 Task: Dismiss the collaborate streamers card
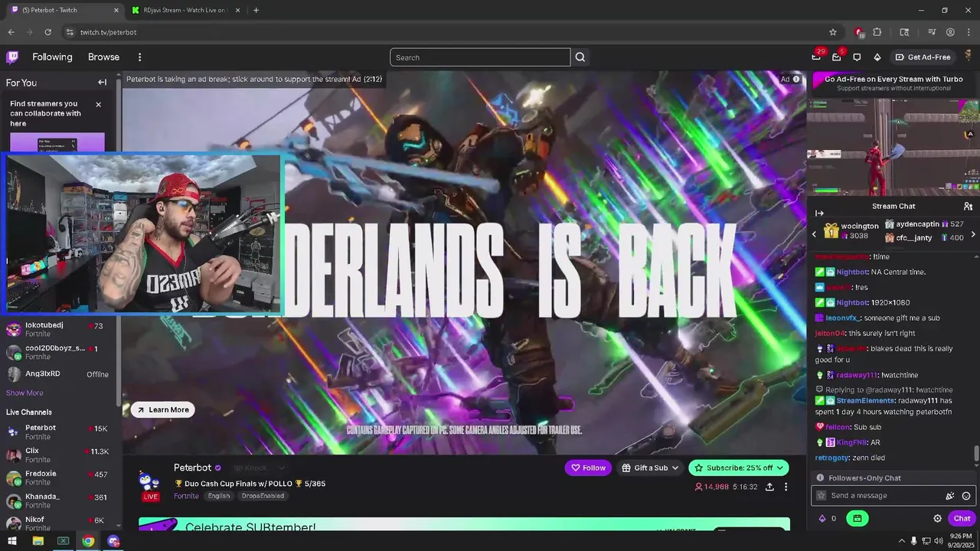98,104
